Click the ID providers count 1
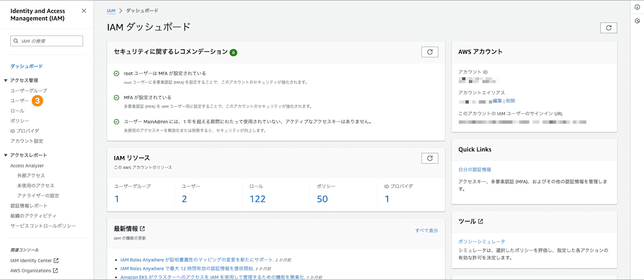This screenshot has width=644, height=280. [x=387, y=200]
